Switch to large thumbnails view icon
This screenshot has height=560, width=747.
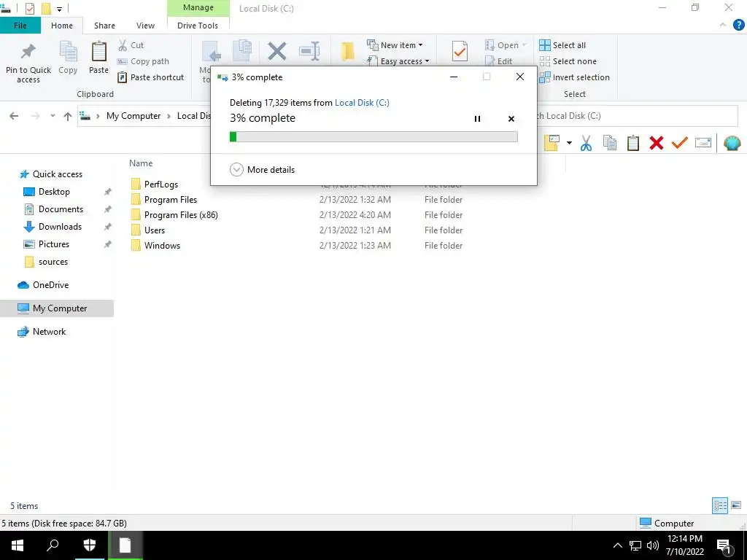pyautogui.click(x=736, y=505)
